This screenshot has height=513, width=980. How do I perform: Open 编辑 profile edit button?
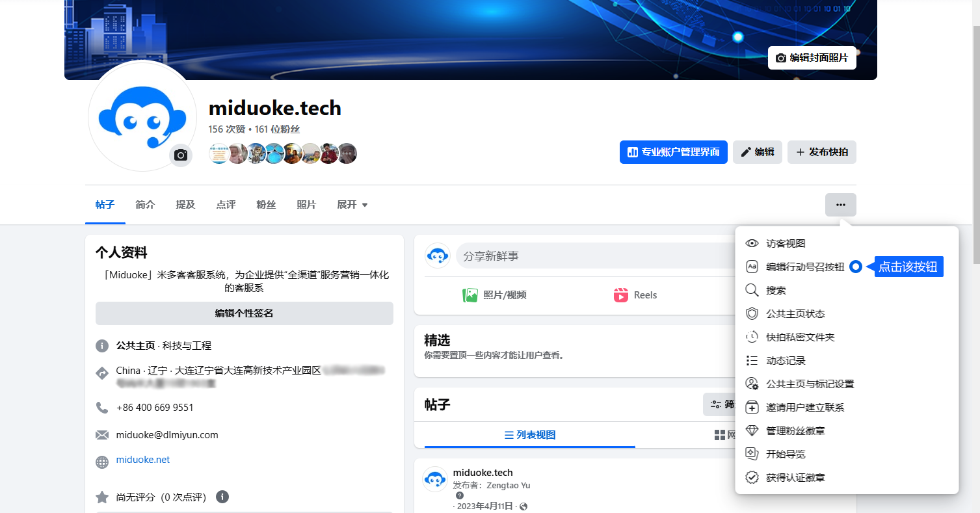click(757, 152)
